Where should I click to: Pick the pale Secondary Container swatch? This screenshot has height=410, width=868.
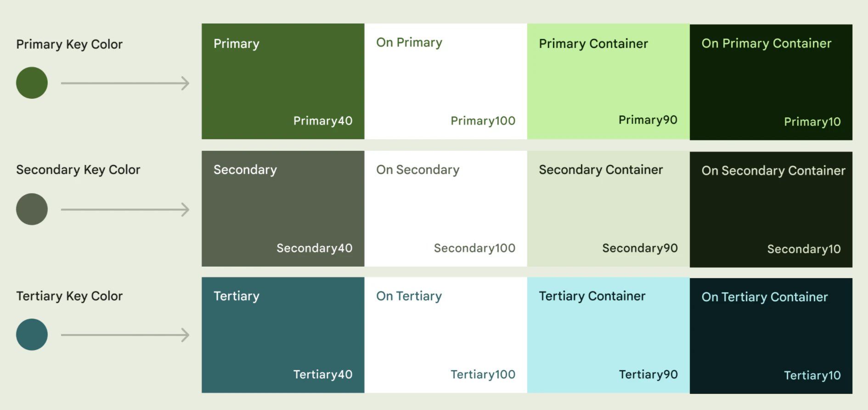609,209
